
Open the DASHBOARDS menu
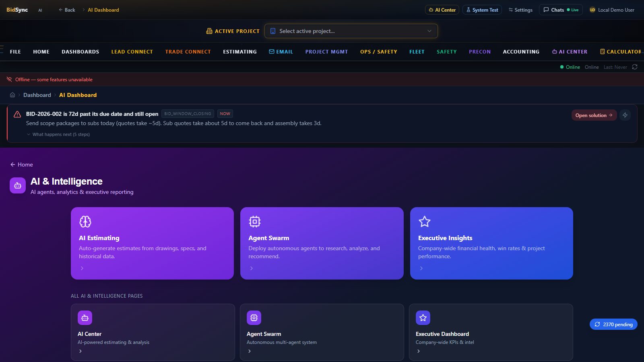[80, 52]
